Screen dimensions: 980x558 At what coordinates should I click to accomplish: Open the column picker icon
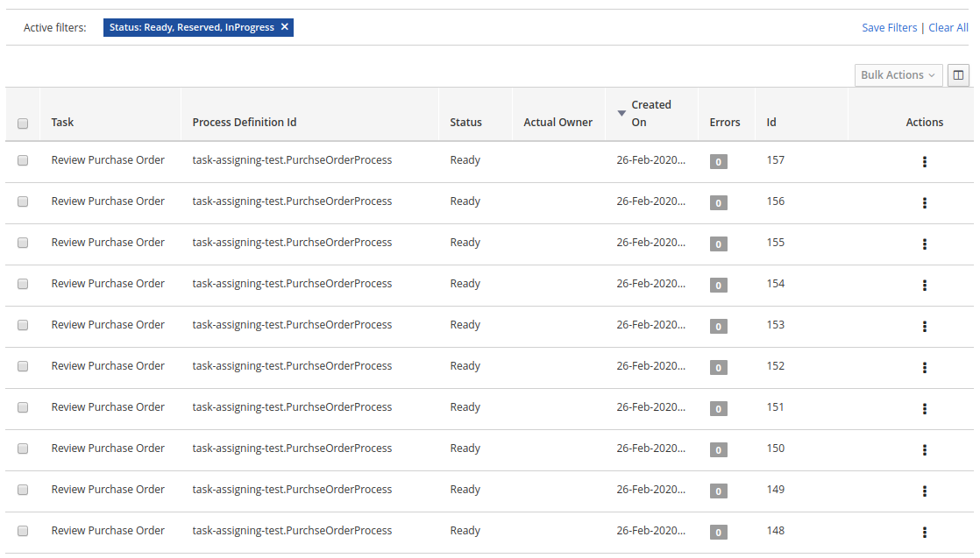[x=958, y=75]
